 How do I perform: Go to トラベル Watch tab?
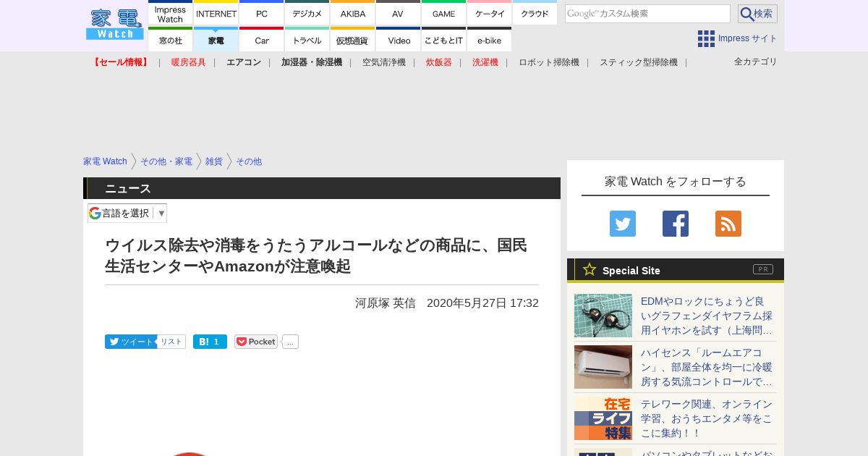coord(307,40)
